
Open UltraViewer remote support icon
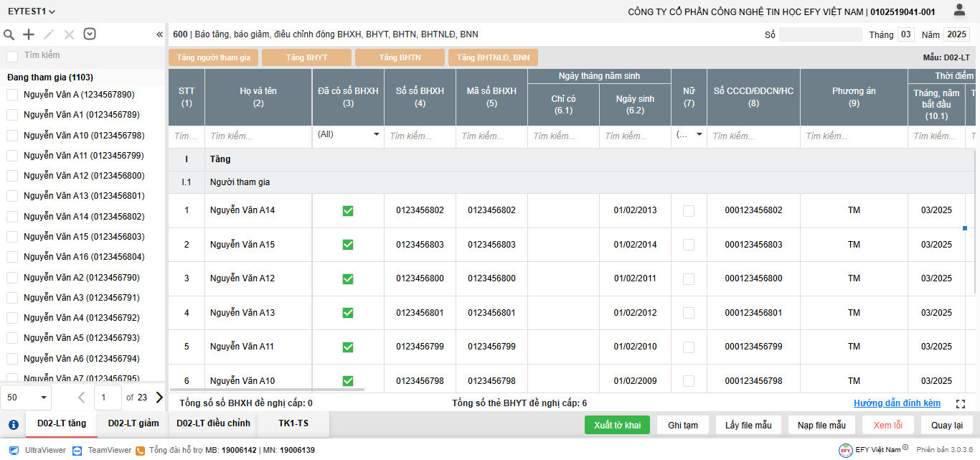tap(14, 450)
